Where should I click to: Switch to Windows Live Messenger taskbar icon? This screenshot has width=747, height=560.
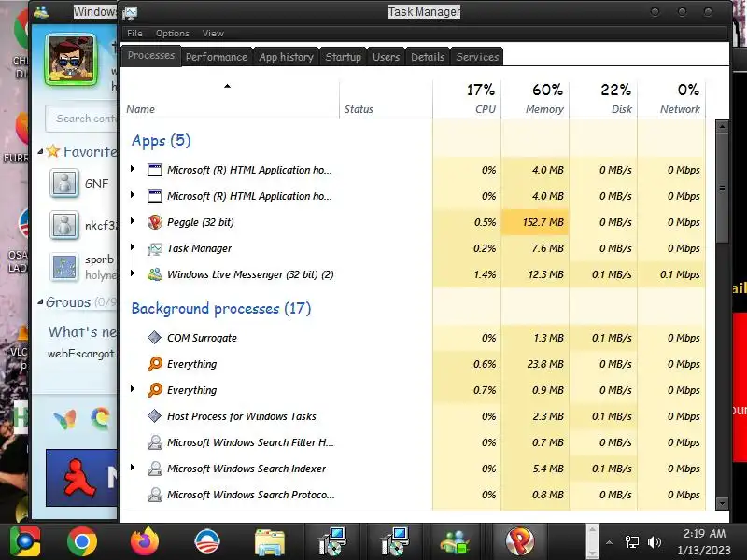(x=456, y=542)
